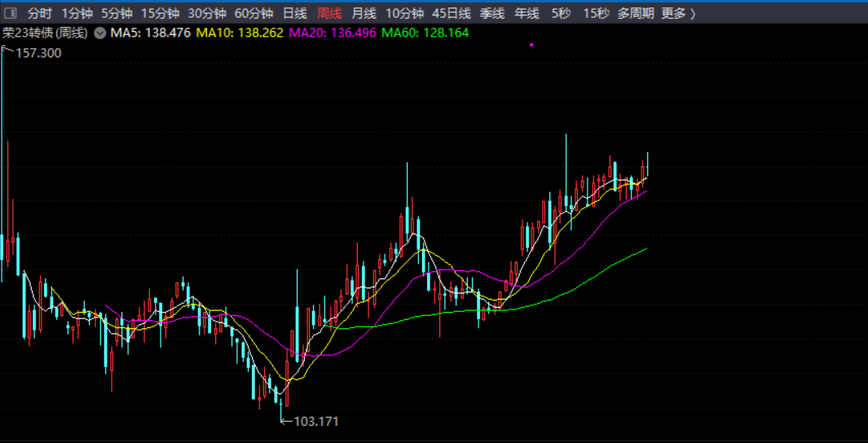Open the indicator dropdown beside 荣23转债(周线)
Screen dimensions: 868x443
tap(99, 33)
